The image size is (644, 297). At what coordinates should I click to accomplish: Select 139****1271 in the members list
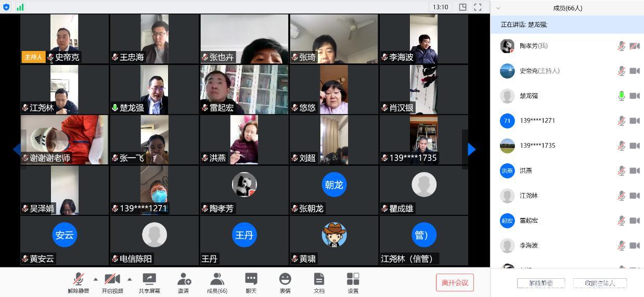coord(537,121)
